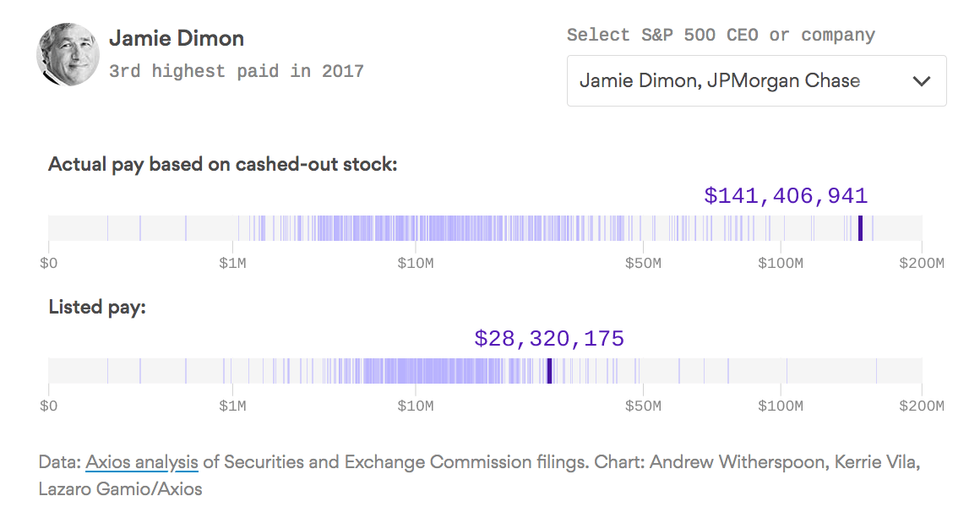Viewport: 980px width, 513px height.
Task: Click the $200M label under the Actual pay strip
Action: (x=920, y=263)
